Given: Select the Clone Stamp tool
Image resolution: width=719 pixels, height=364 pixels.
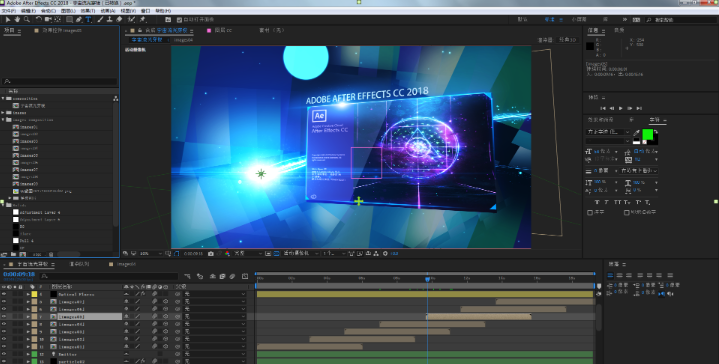Looking at the screenshot, I should tap(110, 19).
